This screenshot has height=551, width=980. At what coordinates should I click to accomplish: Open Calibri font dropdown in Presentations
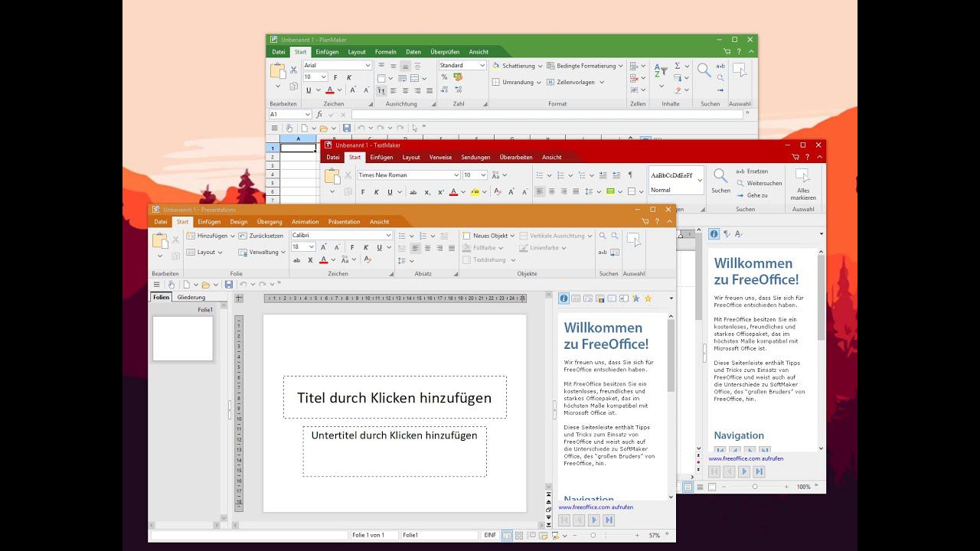tap(389, 236)
